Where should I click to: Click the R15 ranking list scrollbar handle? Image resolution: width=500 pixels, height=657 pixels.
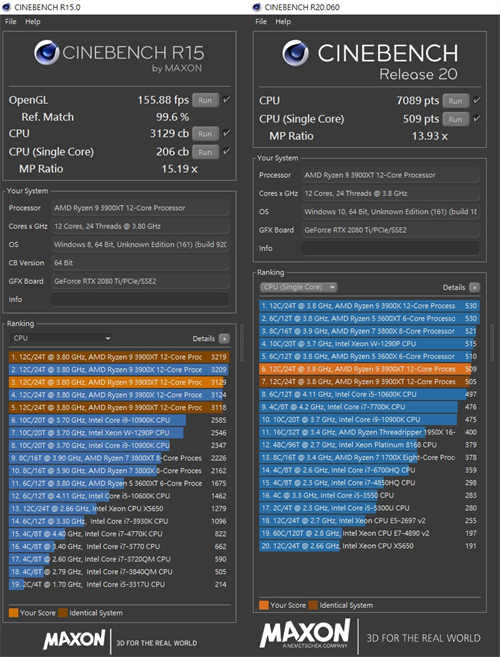click(242, 343)
